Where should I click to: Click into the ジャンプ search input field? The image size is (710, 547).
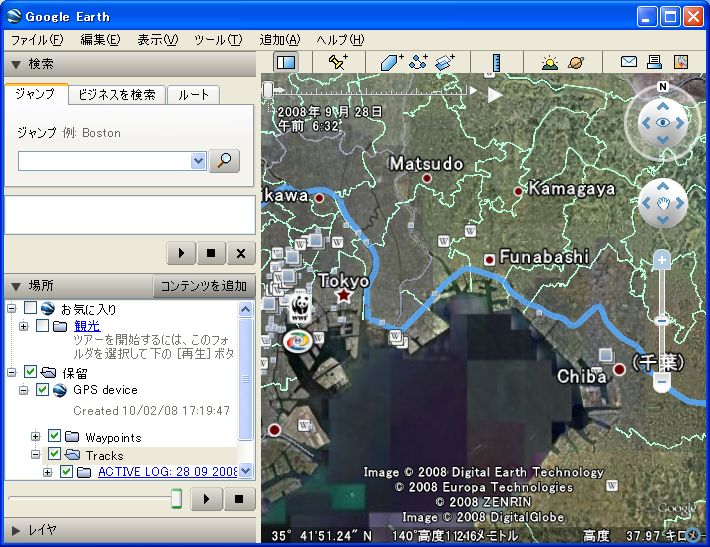tap(105, 161)
